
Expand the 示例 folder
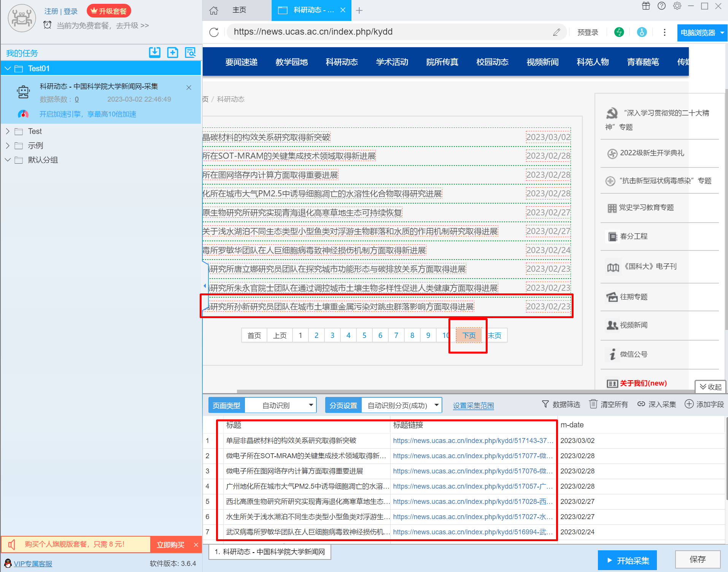[8, 146]
